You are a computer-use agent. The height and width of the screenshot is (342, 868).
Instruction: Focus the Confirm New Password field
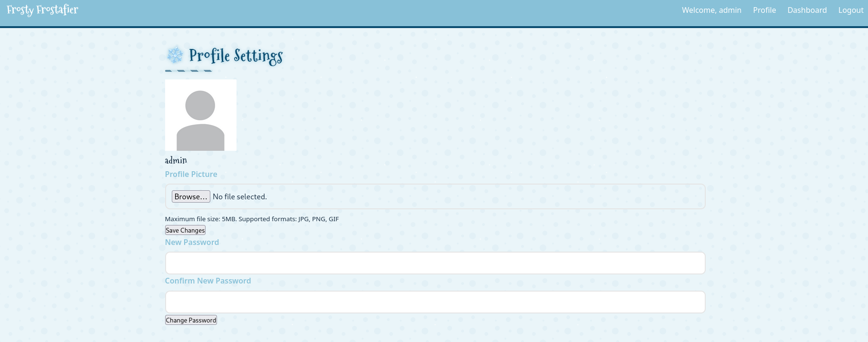[x=434, y=302]
